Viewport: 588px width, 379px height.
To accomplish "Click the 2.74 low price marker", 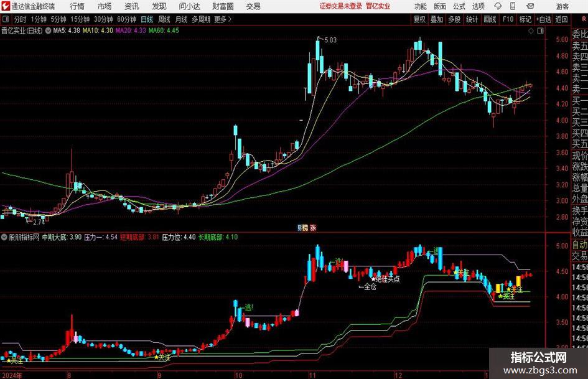I will [x=39, y=222].
